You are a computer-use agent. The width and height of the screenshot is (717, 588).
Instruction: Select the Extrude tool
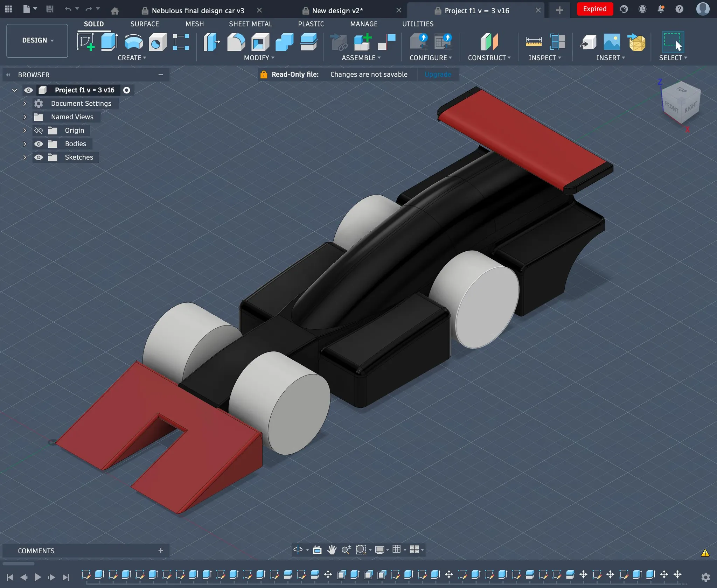[x=110, y=42]
